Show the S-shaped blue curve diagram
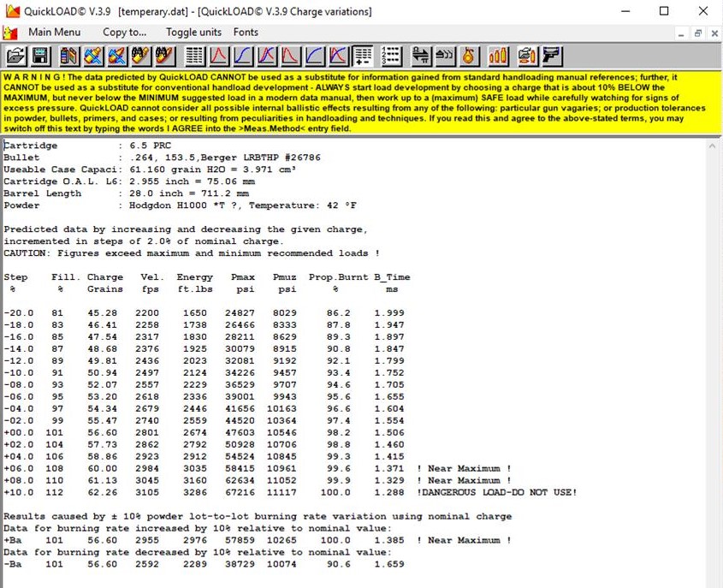This screenshot has width=723, height=588. pyautogui.click(x=242, y=56)
